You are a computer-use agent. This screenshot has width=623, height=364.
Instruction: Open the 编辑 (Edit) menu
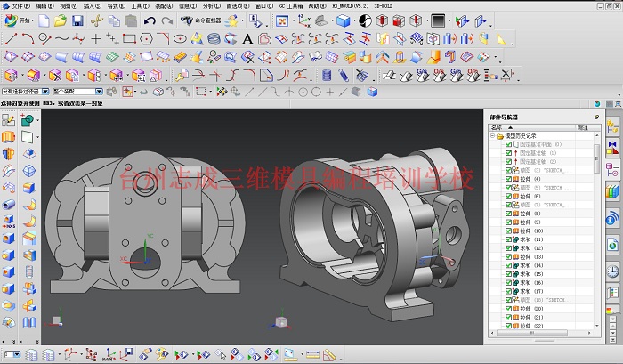pyautogui.click(x=44, y=6)
